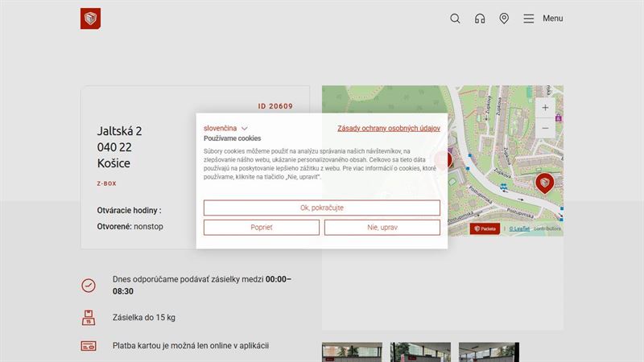Image resolution: width=644 pixels, height=362 pixels.
Task: Expand the slovenčina language dropdown
Action: [x=225, y=128]
